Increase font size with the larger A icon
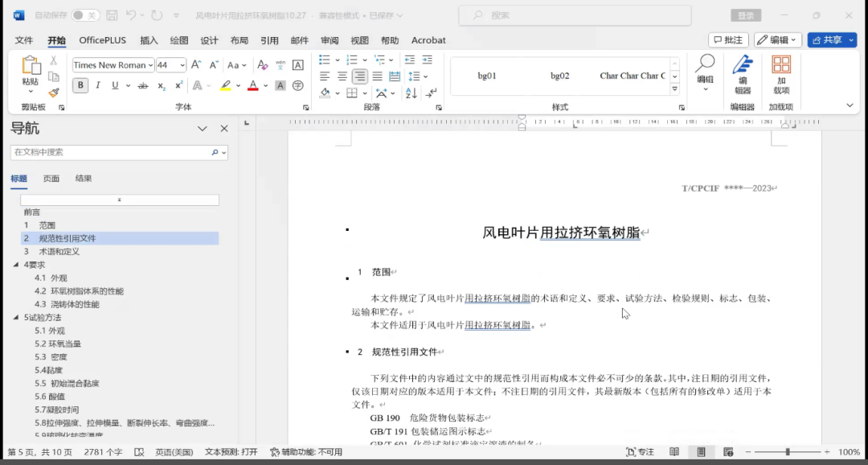The width and height of the screenshot is (868, 465). (196, 65)
